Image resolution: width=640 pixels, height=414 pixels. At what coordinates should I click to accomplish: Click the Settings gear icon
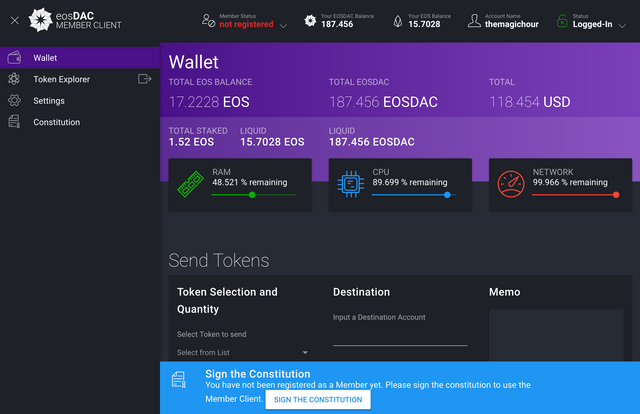click(x=14, y=100)
